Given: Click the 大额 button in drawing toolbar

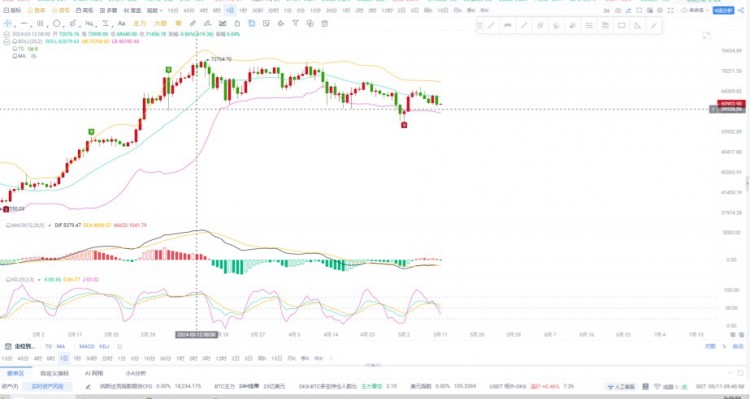Looking at the screenshot, I should pyautogui.click(x=161, y=23).
